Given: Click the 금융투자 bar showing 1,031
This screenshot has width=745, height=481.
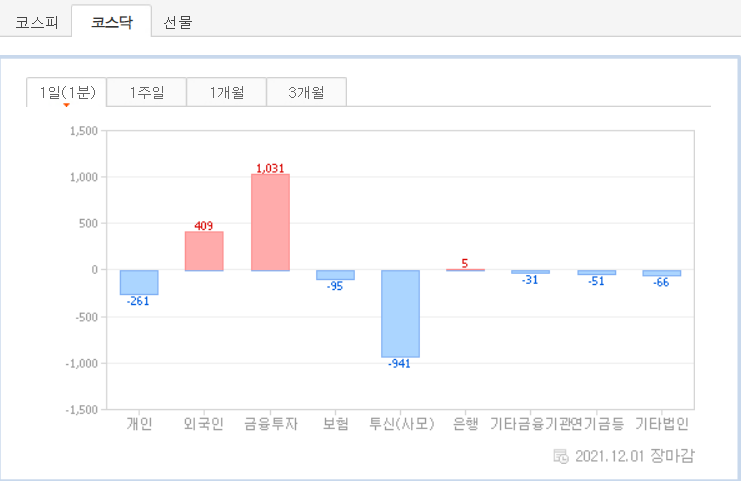Looking at the screenshot, I should [270, 222].
